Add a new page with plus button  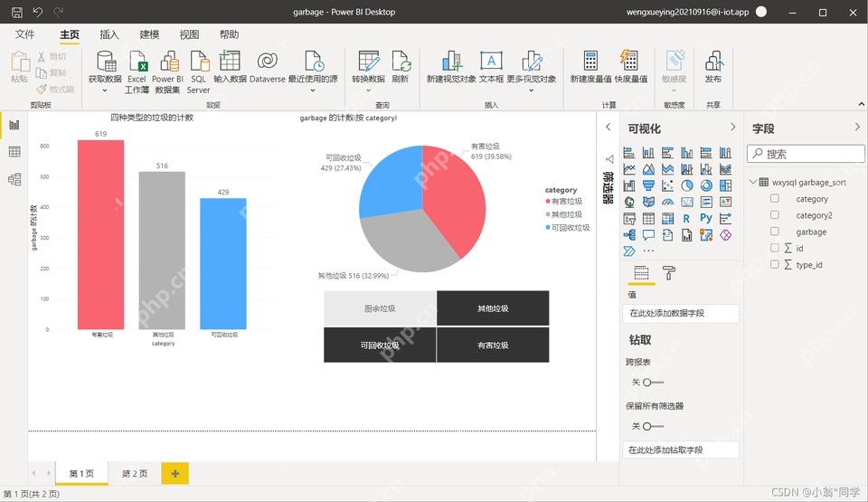coord(175,474)
